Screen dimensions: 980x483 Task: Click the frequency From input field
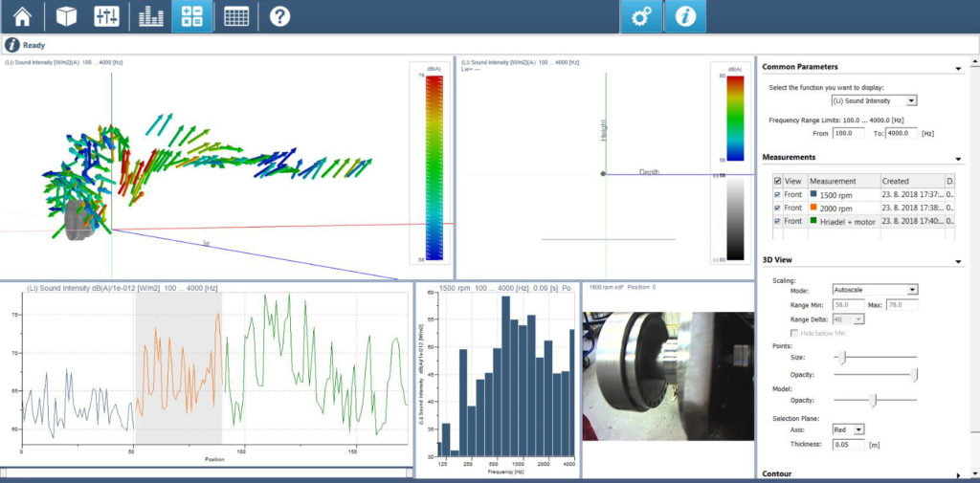[849, 134]
